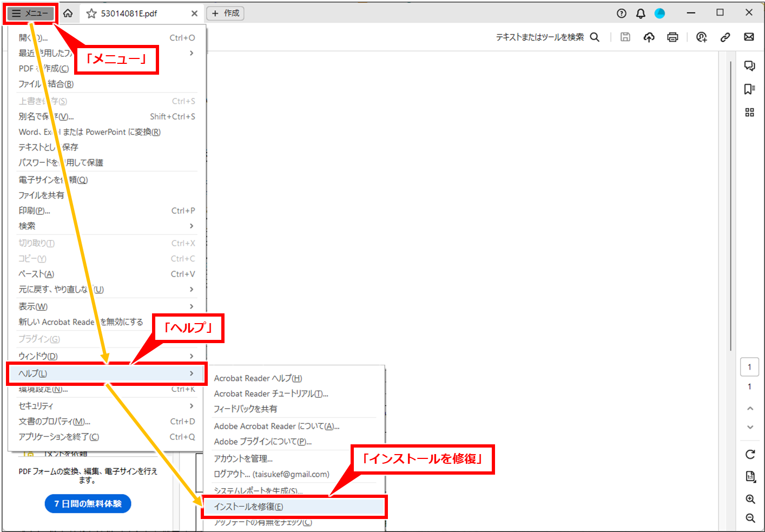Zoom in on the document
The width and height of the screenshot is (765, 532).
(750, 499)
